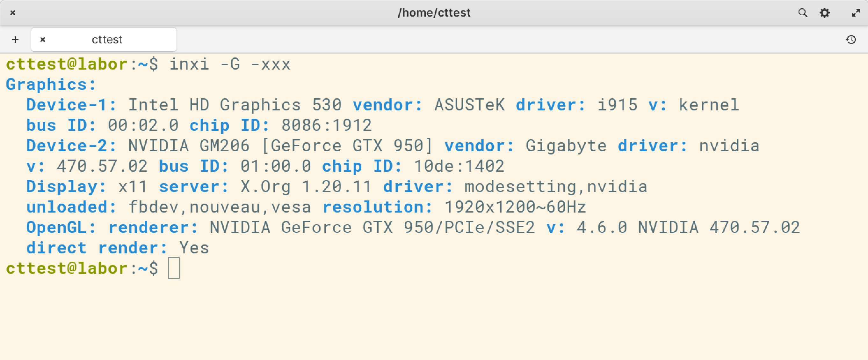Click the resolution value '1920x1200~60Hz'
This screenshot has width=868, height=360.
[x=515, y=207]
